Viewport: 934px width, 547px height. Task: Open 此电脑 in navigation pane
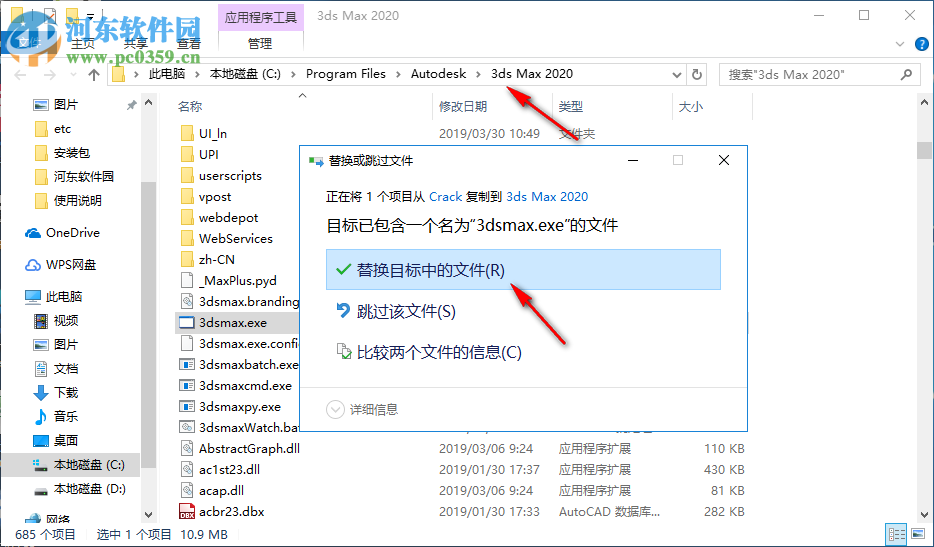coord(54,296)
